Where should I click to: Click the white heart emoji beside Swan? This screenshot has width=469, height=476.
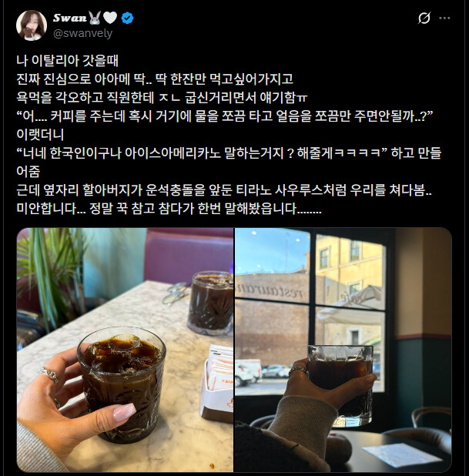click(x=110, y=18)
